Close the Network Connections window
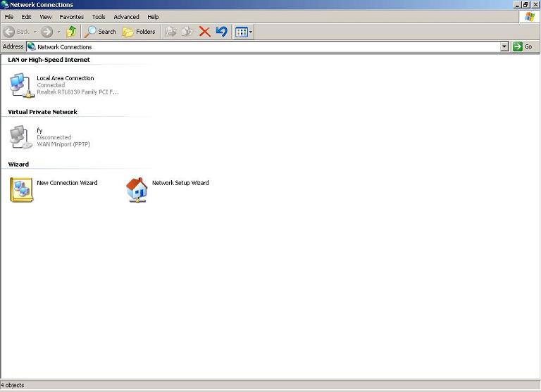 point(535,4)
